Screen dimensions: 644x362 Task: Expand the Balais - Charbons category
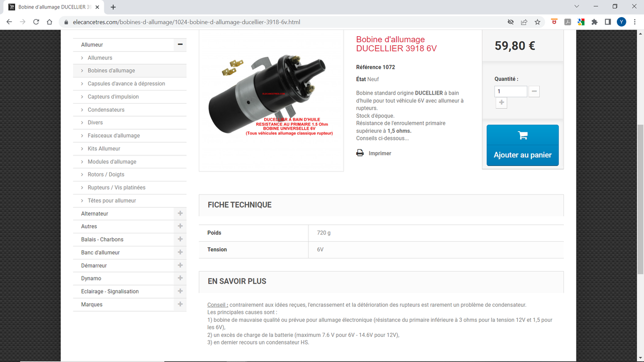[x=180, y=239]
